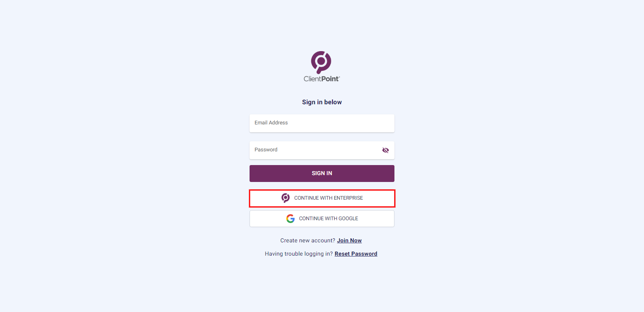Click the "CONTINUE WITH GOOGLE" label text
The width and height of the screenshot is (644, 312).
[x=328, y=219]
